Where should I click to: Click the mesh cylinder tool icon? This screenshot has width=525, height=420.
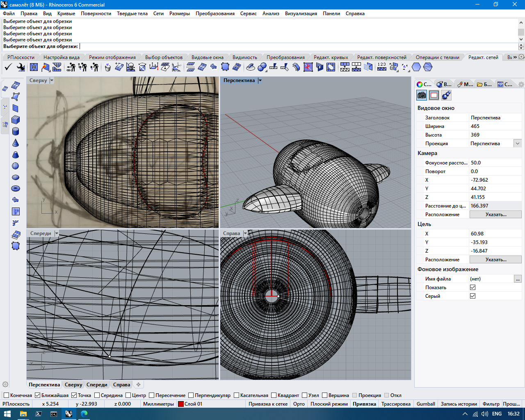(x=16, y=131)
